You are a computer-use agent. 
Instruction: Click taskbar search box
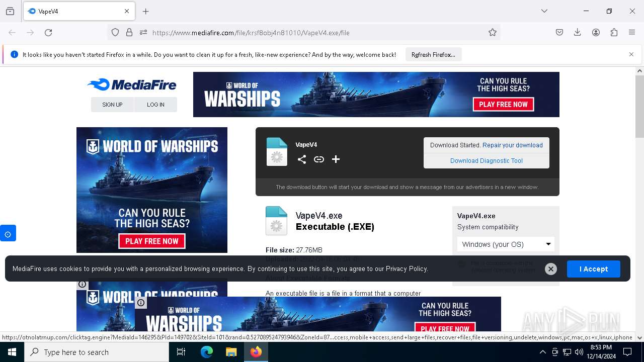click(x=97, y=352)
